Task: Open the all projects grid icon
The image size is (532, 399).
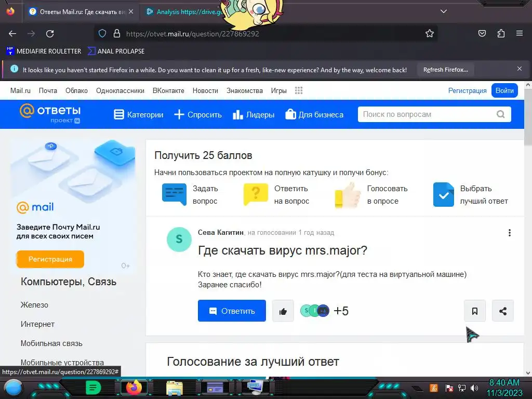Action: [299, 90]
